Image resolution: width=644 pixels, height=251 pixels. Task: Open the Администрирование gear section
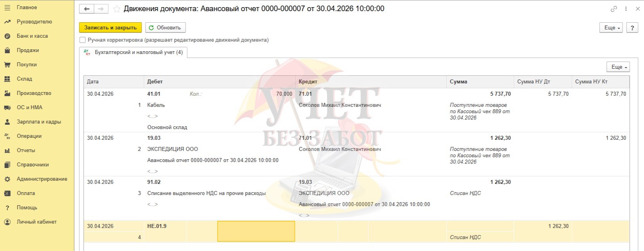point(42,179)
